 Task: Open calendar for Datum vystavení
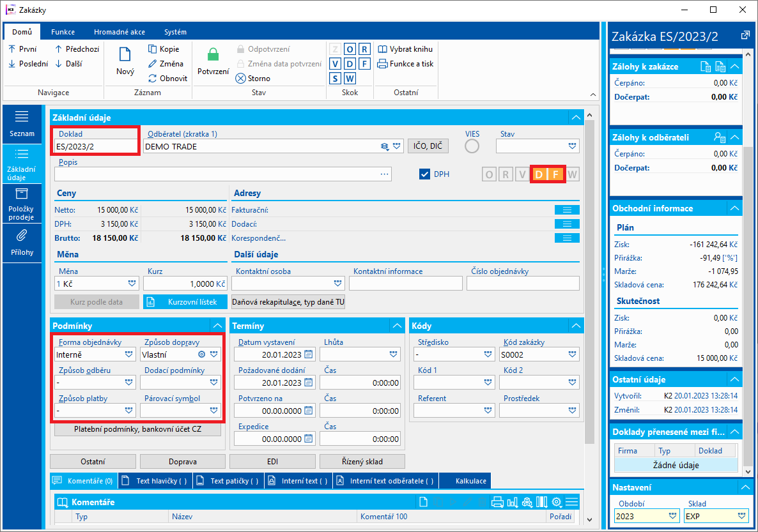coord(308,354)
